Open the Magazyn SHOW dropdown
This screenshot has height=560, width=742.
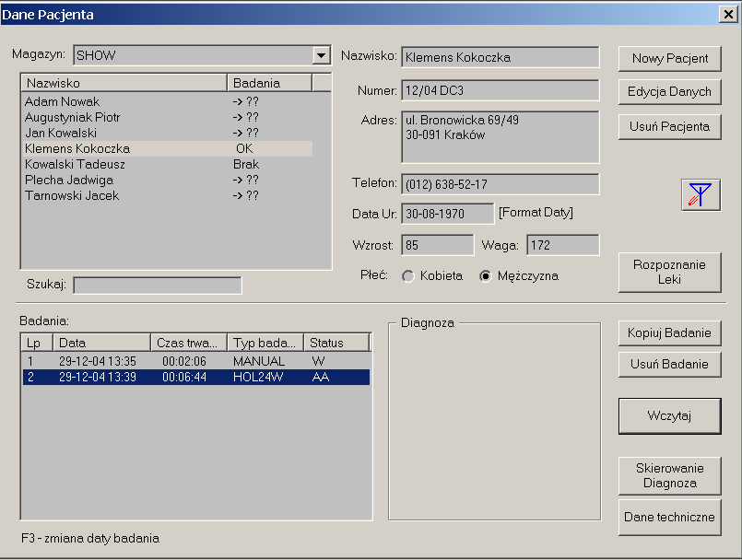[322, 55]
